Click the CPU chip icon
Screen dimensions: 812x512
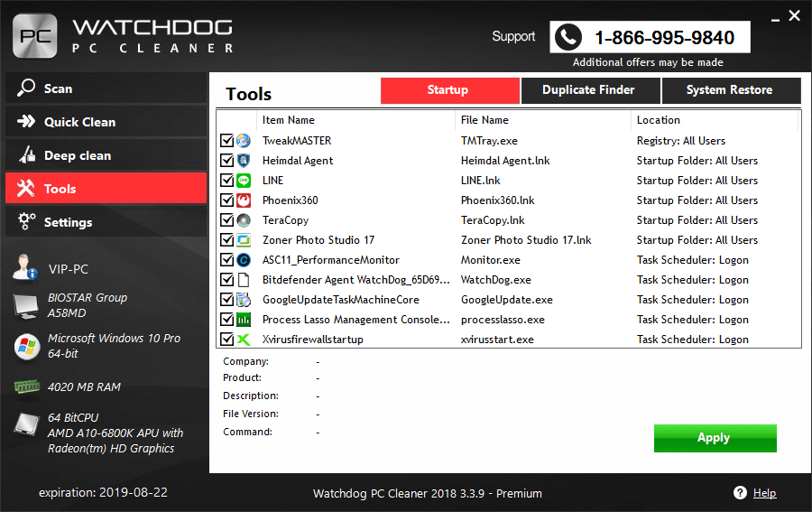tap(26, 425)
